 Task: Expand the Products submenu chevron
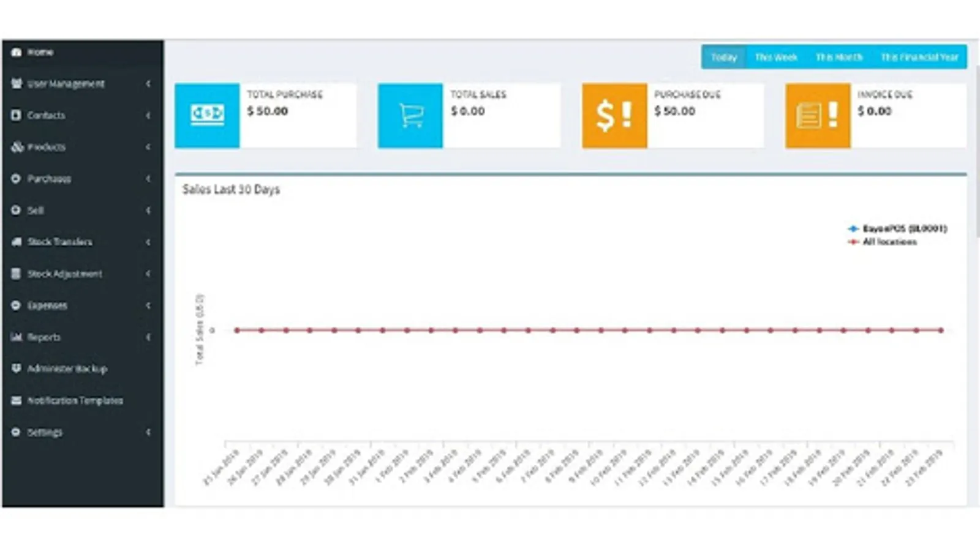tap(148, 147)
